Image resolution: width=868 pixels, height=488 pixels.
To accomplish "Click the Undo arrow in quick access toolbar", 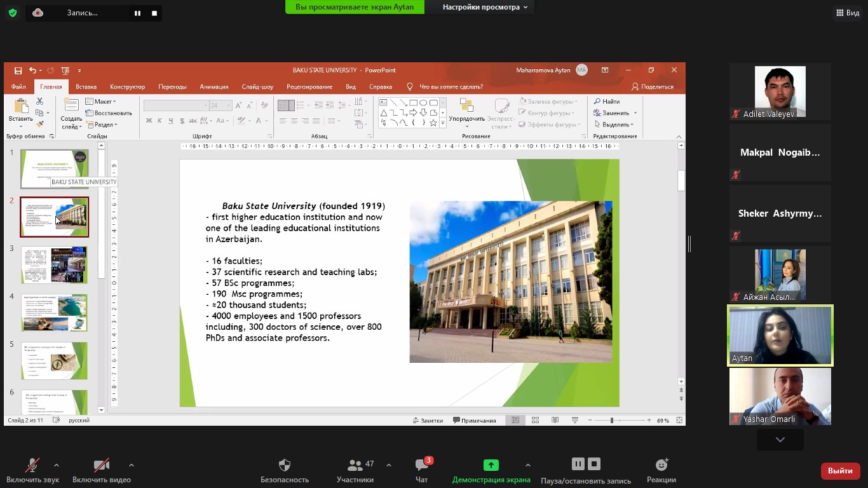I will point(32,71).
